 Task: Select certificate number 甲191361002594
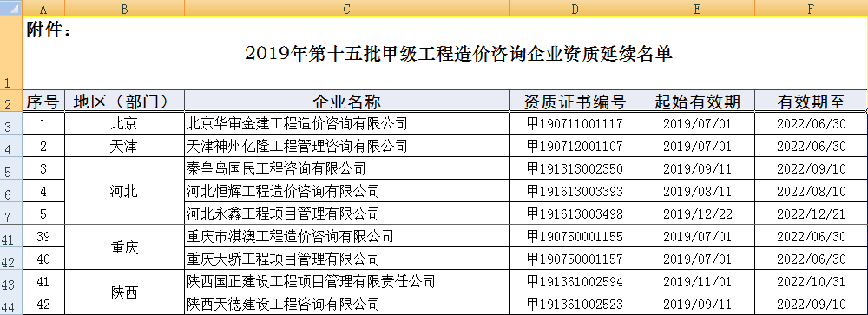tap(575, 281)
